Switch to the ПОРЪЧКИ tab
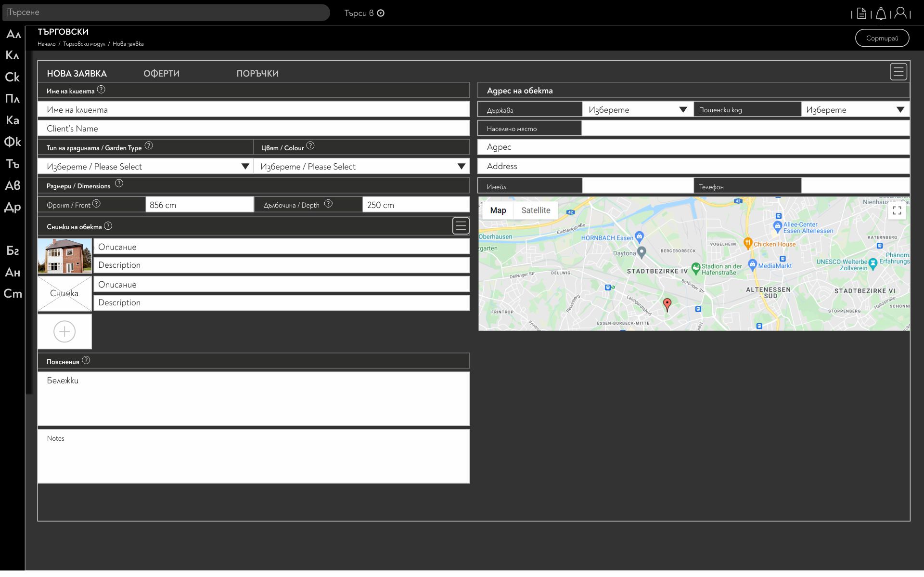 point(257,74)
